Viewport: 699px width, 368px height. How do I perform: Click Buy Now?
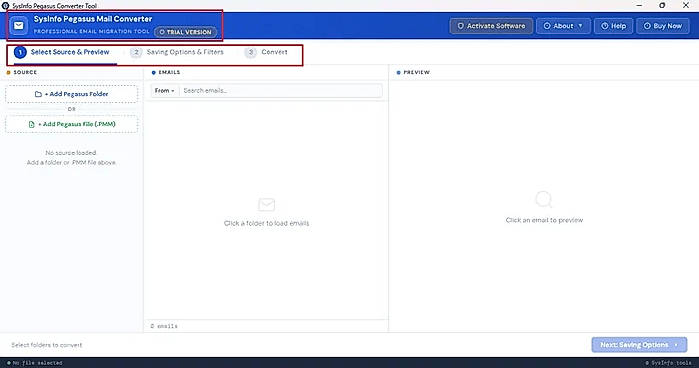(x=662, y=26)
